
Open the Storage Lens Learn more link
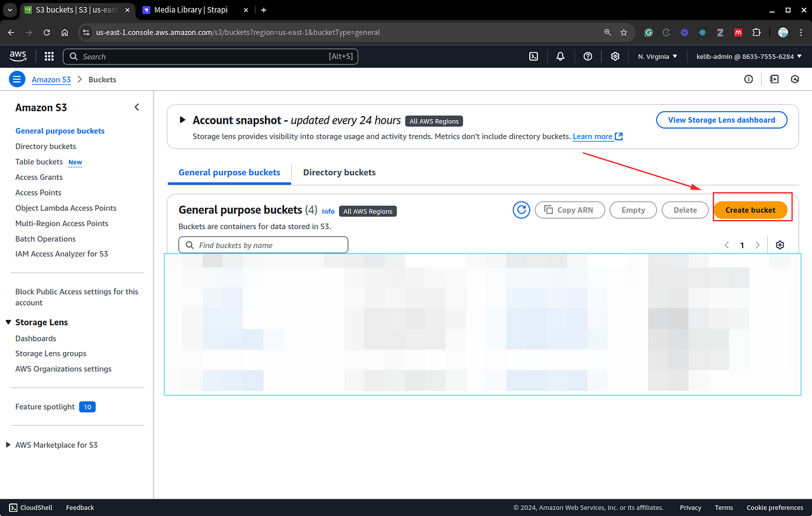point(593,136)
